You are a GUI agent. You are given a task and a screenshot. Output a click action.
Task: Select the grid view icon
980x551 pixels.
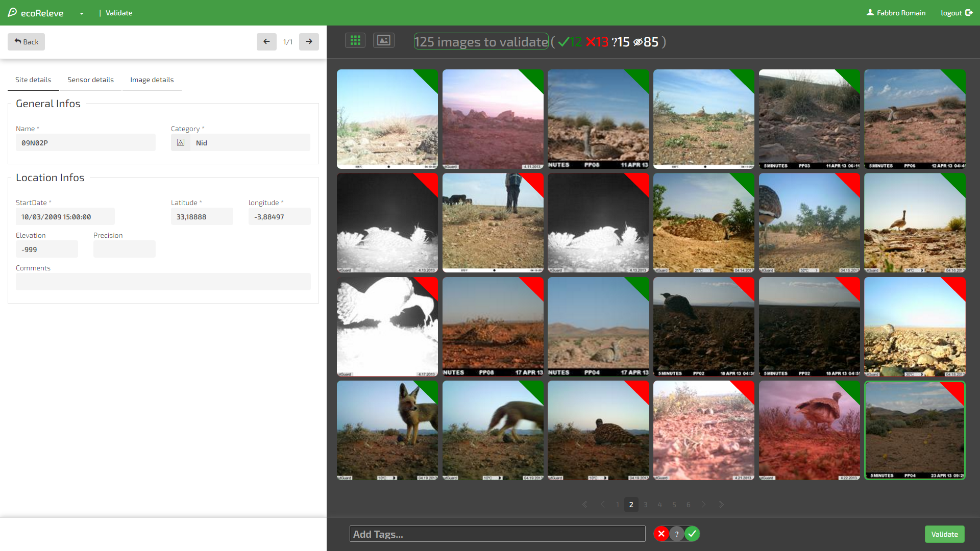click(x=355, y=40)
